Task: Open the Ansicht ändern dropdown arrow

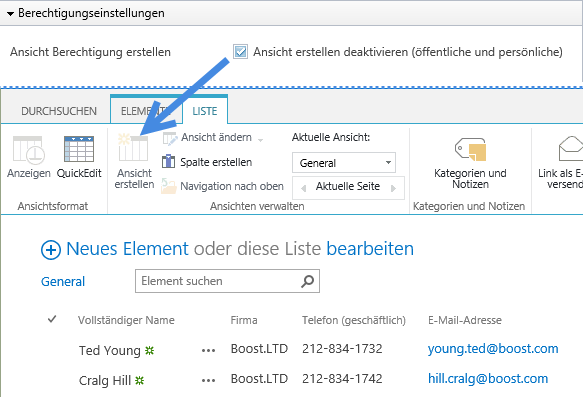Action: click(x=261, y=140)
